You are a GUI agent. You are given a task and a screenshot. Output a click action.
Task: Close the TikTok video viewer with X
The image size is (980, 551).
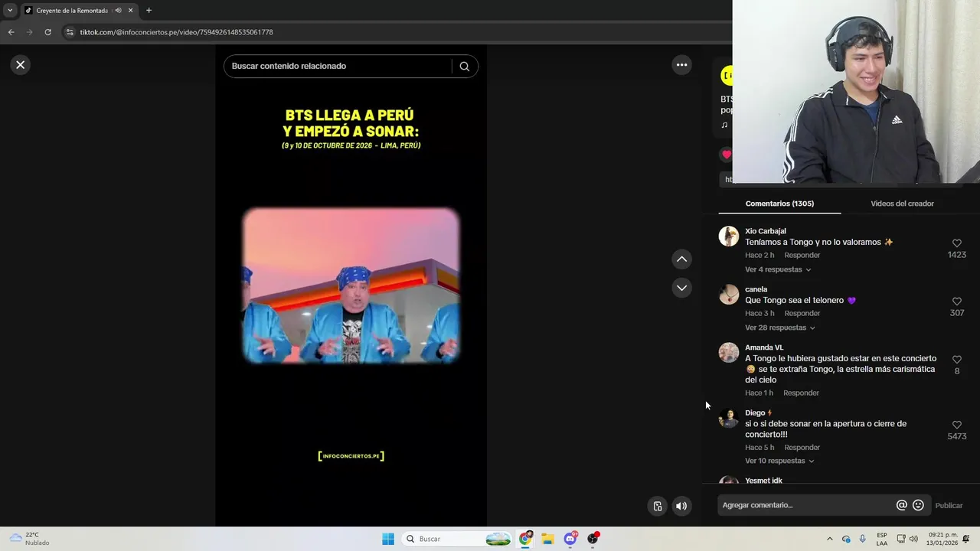click(21, 65)
